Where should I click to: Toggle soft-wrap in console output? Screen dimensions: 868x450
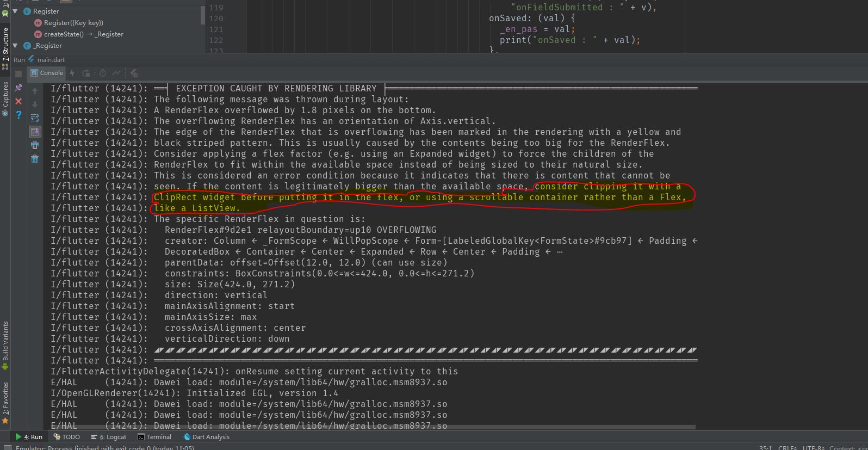(x=35, y=118)
